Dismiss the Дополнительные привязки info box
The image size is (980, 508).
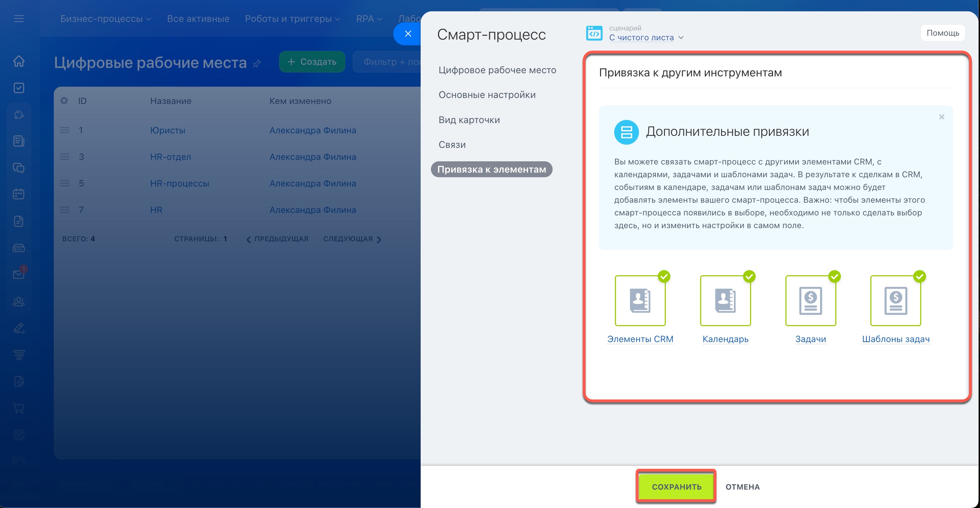(941, 117)
